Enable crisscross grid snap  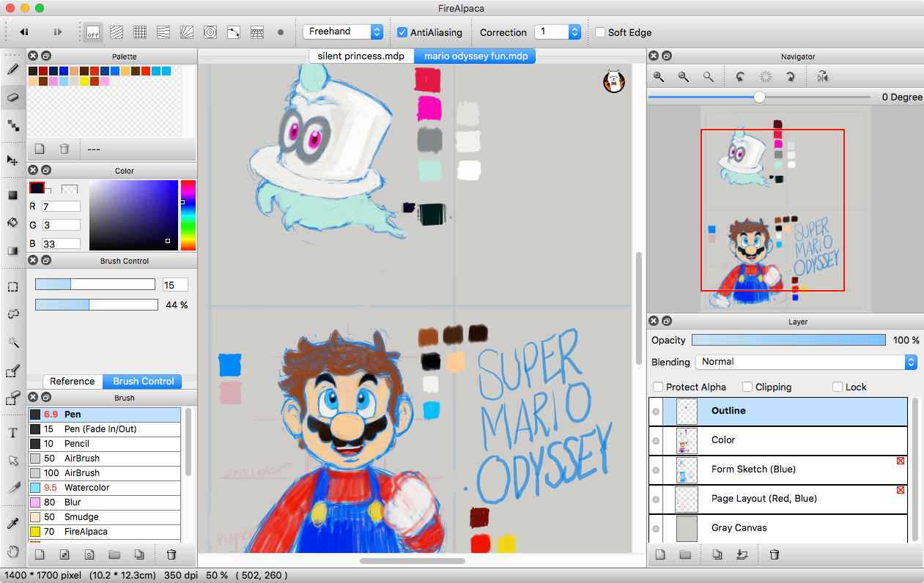tap(140, 32)
